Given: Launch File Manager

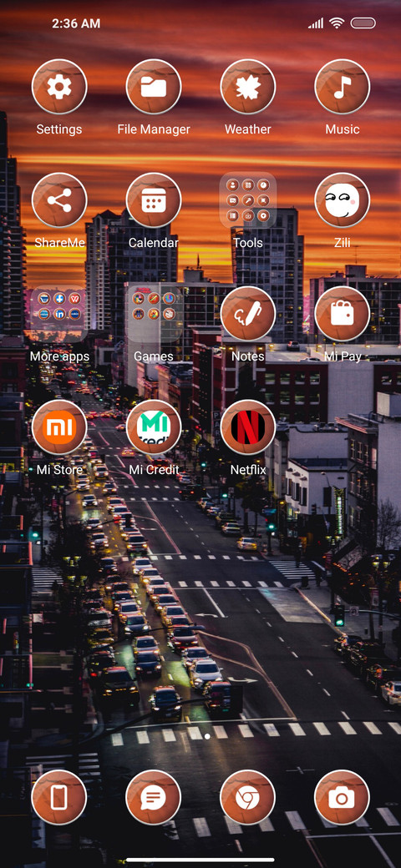Looking at the screenshot, I should point(154,87).
